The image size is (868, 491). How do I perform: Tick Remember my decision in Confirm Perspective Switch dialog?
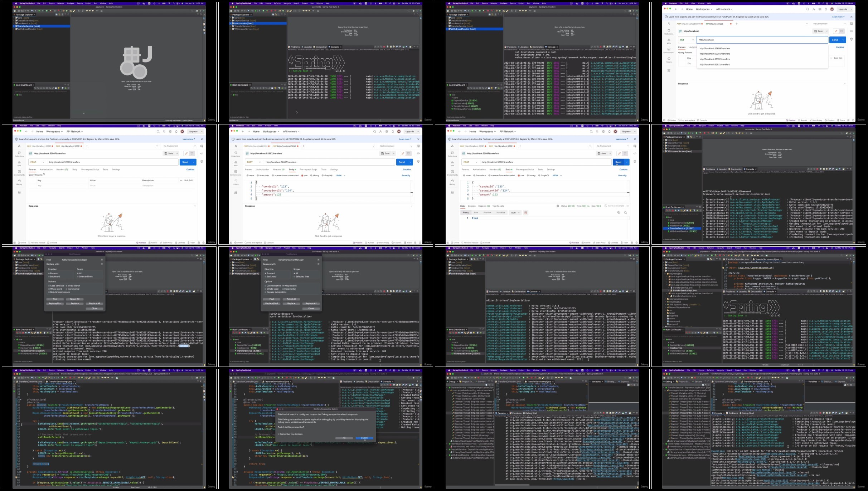coord(278,434)
